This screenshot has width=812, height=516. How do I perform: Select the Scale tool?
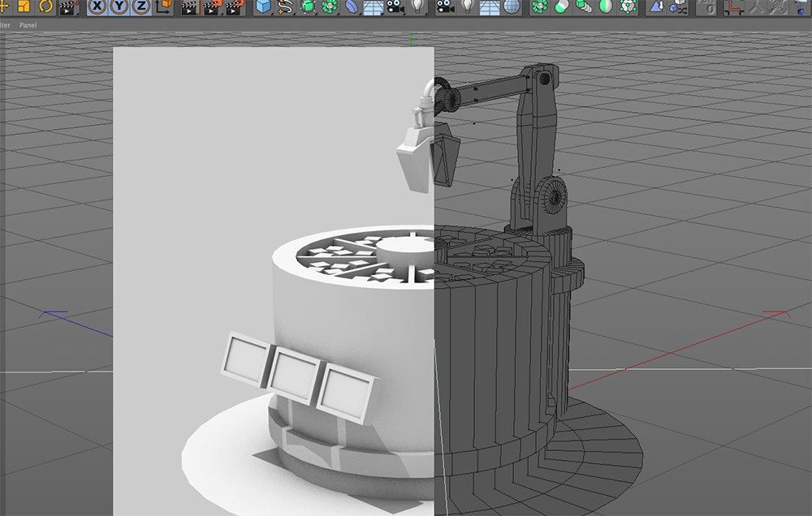[x=24, y=6]
